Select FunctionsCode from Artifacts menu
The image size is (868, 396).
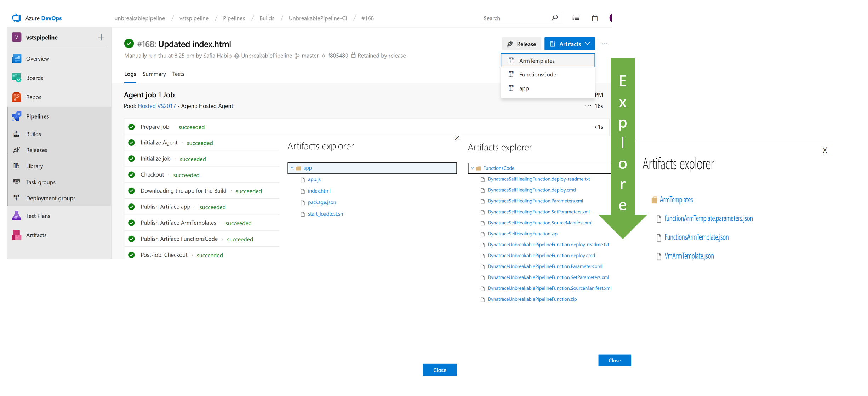[x=537, y=74]
